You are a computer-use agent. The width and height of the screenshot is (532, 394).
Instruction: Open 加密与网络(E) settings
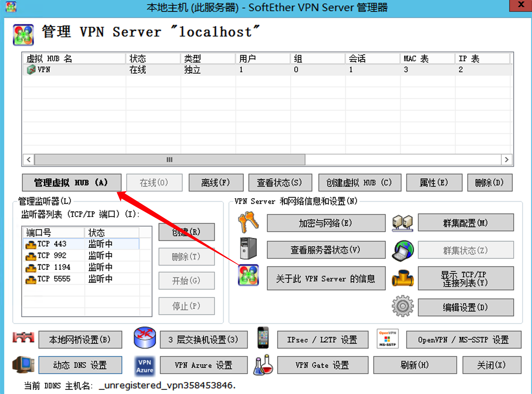(326, 223)
